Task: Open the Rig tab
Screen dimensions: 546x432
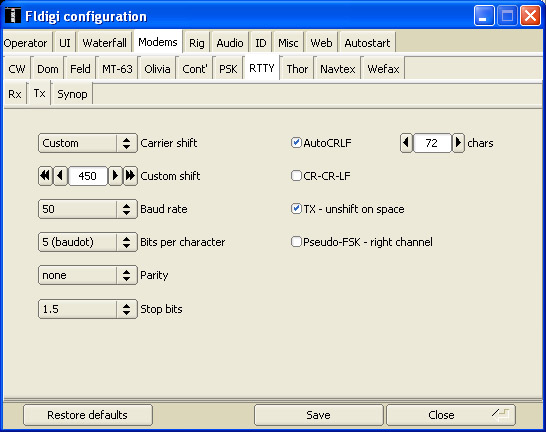Action: coord(197,43)
